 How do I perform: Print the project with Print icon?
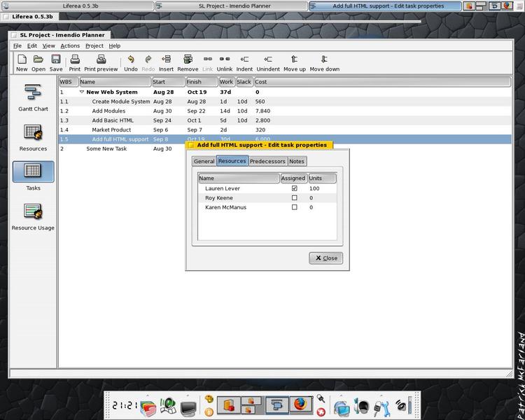click(75, 63)
